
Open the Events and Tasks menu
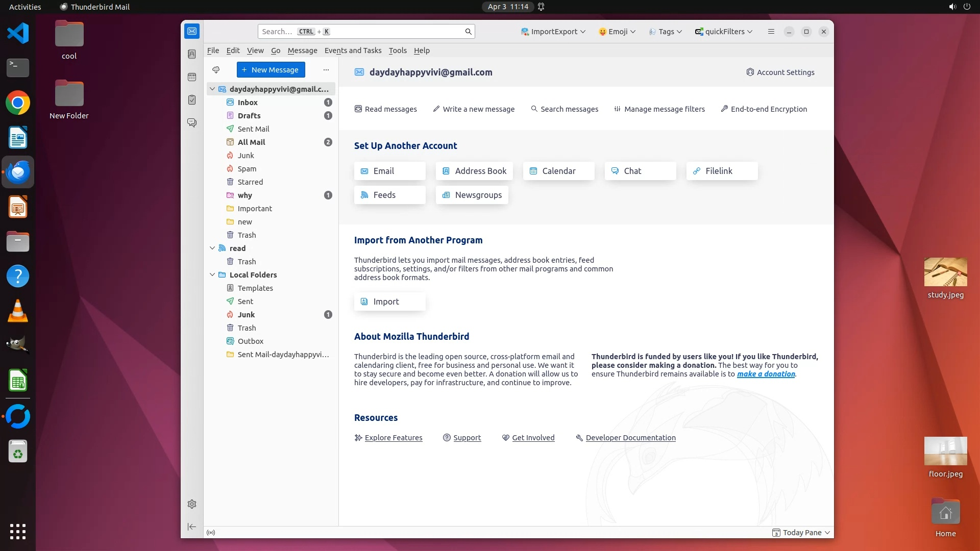(x=353, y=51)
